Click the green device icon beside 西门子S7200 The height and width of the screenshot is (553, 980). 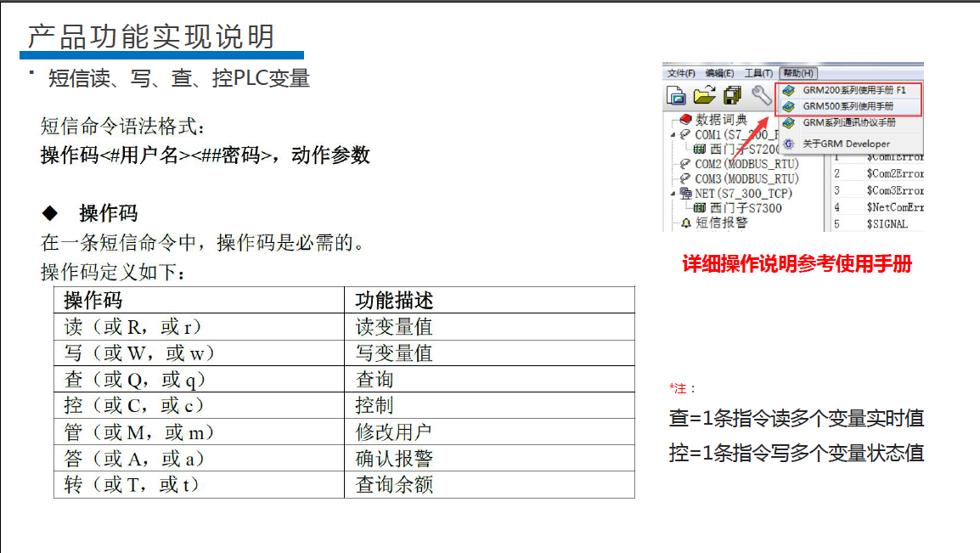point(700,149)
